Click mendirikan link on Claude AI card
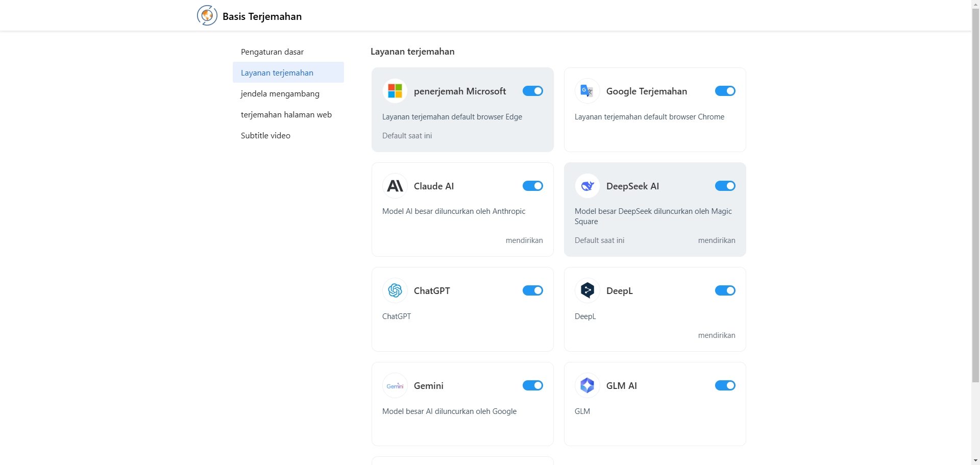Screen dimensions: 980x465 click(x=524, y=240)
